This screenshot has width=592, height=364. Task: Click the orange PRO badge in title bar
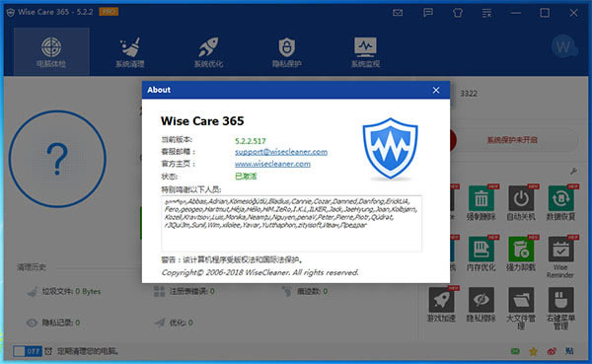point(109,12)
